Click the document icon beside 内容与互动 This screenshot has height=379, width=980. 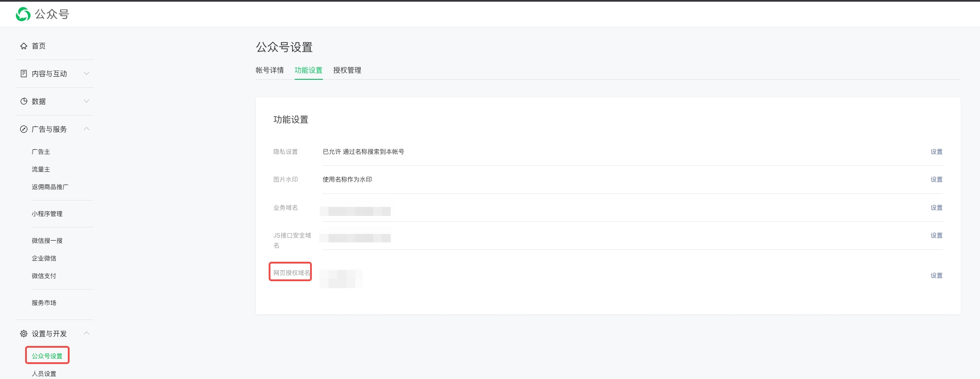[x=24, y=74]
